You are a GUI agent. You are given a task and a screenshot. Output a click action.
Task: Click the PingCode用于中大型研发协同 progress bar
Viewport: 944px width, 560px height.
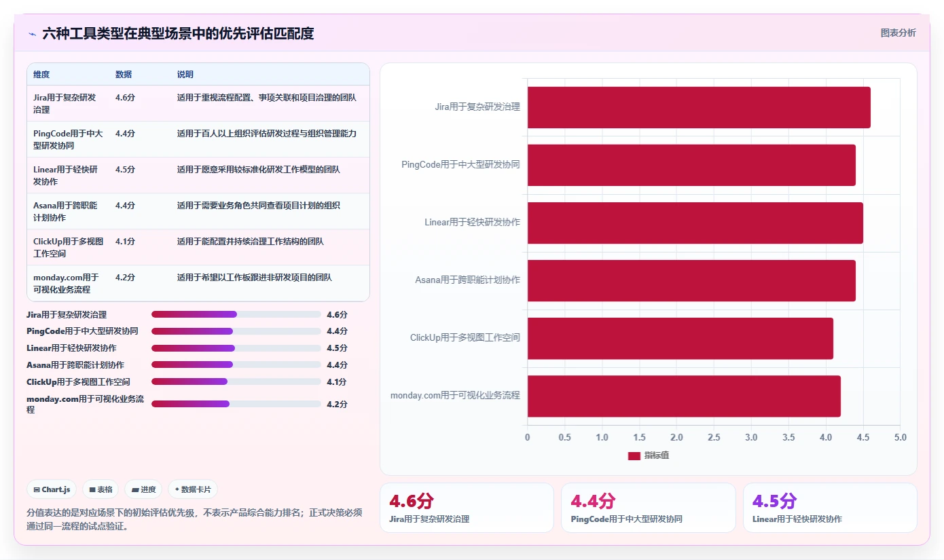pyautogui.click(x=236, y=331)
